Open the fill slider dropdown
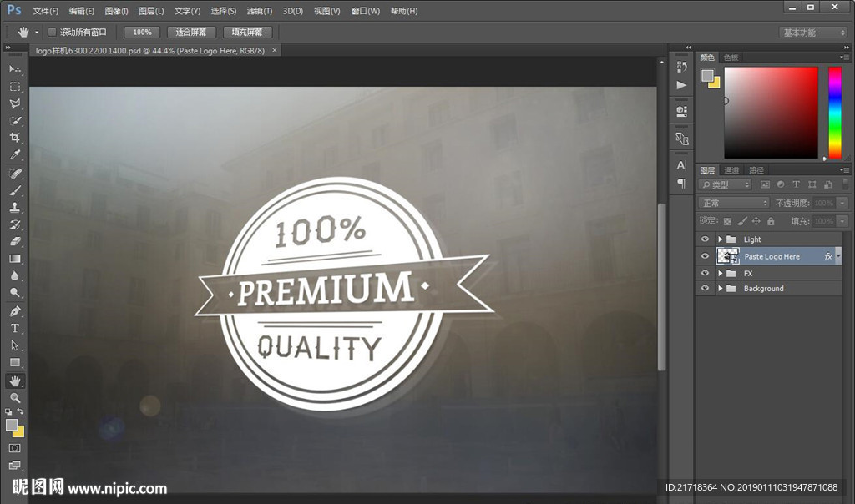 (842, 221)
